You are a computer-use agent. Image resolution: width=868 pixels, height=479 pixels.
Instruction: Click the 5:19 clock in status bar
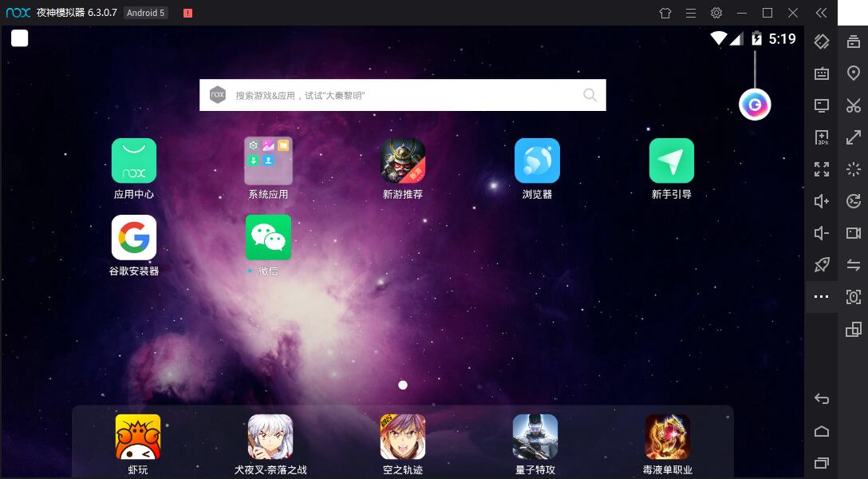[x=782, y=39]
